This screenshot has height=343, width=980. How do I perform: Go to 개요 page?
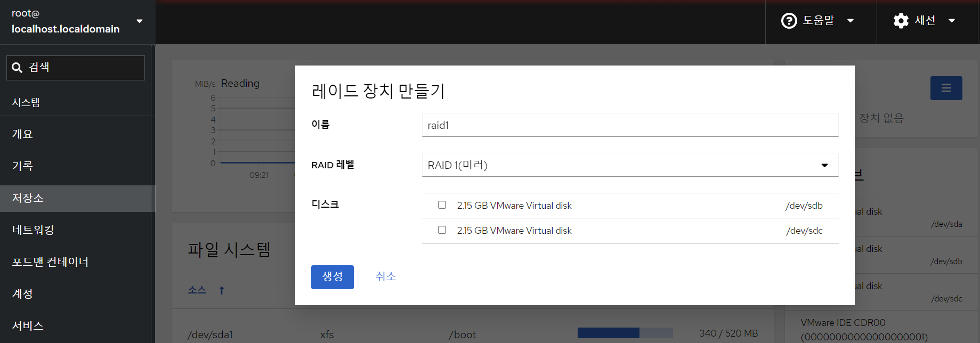[x=77, y=134]
